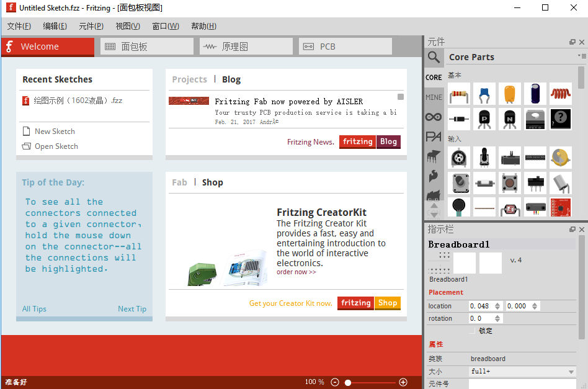
Task: Switch to the PCB tab
Action: point(345,47)
